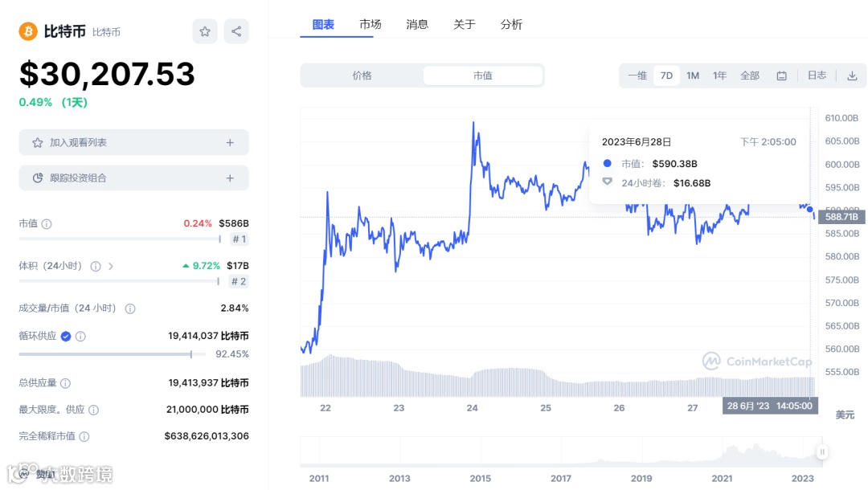Open the 市场 tab
Image resolution: width=868 pixels, height=490 pixels.
click(371, 25)
